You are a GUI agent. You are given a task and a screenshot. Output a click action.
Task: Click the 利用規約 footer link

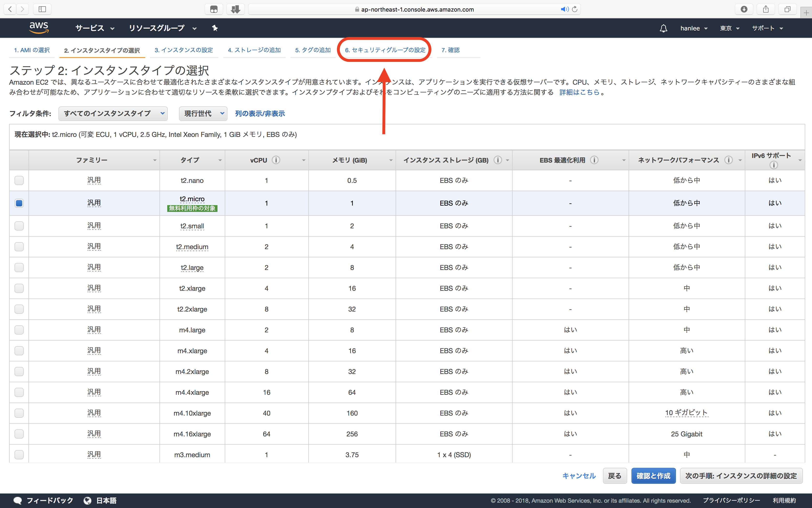pos(784,501)
